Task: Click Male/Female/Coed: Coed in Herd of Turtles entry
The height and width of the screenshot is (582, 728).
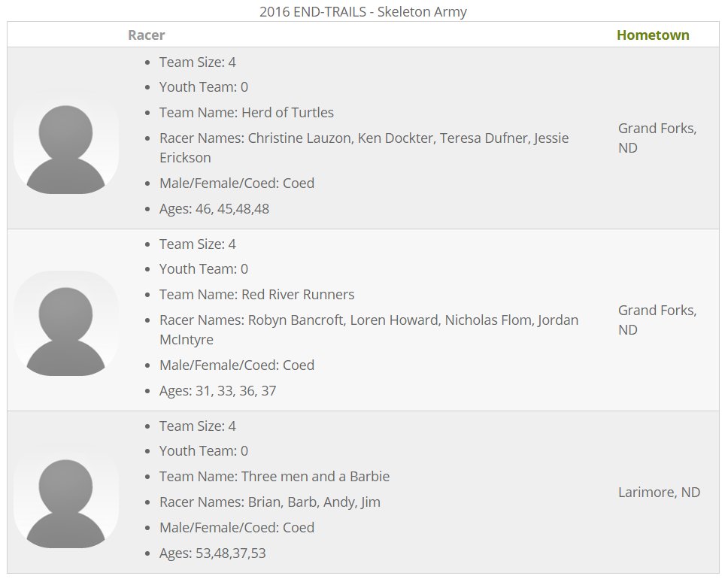Action: coord(237,183)
